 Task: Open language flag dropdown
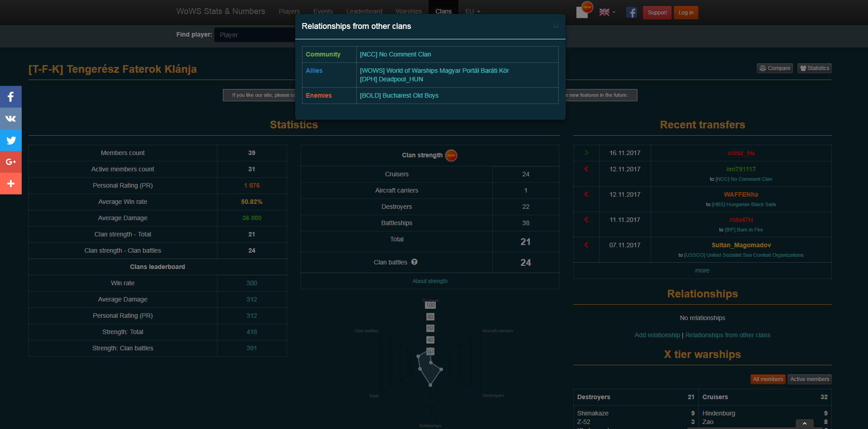pos(607,13)
